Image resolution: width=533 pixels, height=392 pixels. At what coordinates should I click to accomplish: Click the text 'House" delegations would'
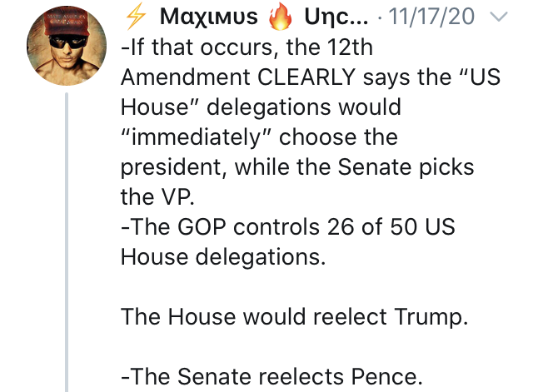(x=261, y=107)
